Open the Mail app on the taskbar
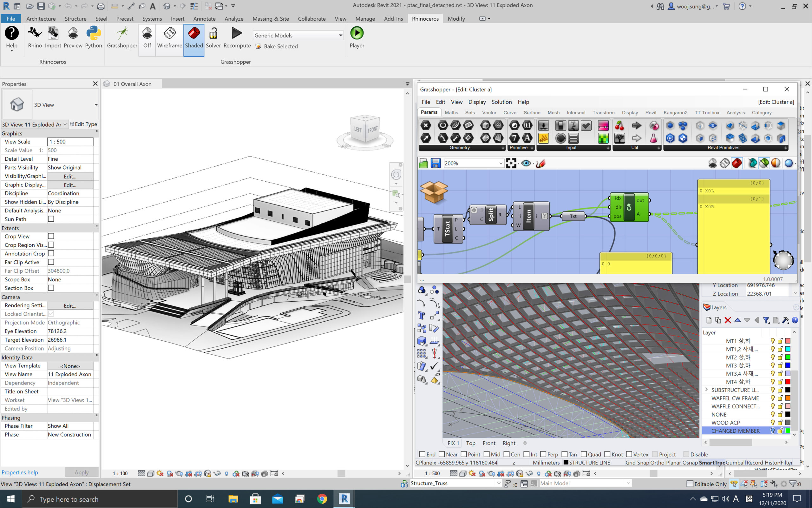Image resolution: width=812 pixels, height=508 pixels. 278,499
